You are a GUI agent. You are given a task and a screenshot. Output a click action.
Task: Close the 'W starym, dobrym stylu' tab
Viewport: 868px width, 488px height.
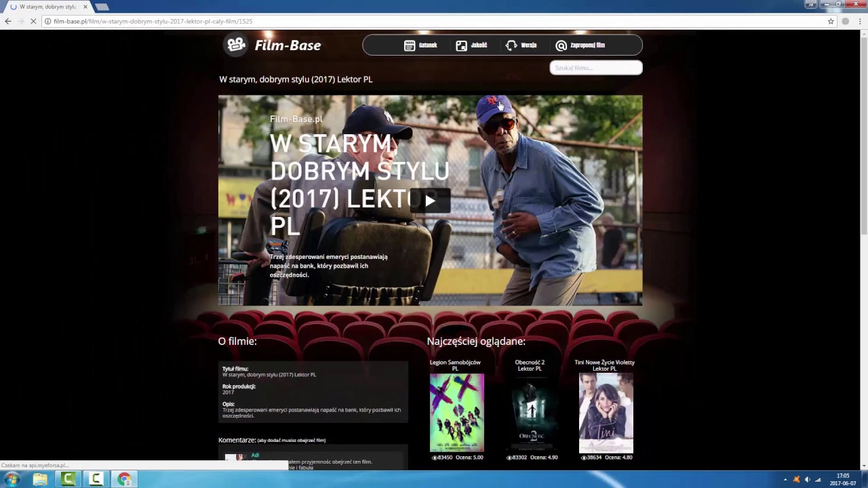tap(85, 7)
